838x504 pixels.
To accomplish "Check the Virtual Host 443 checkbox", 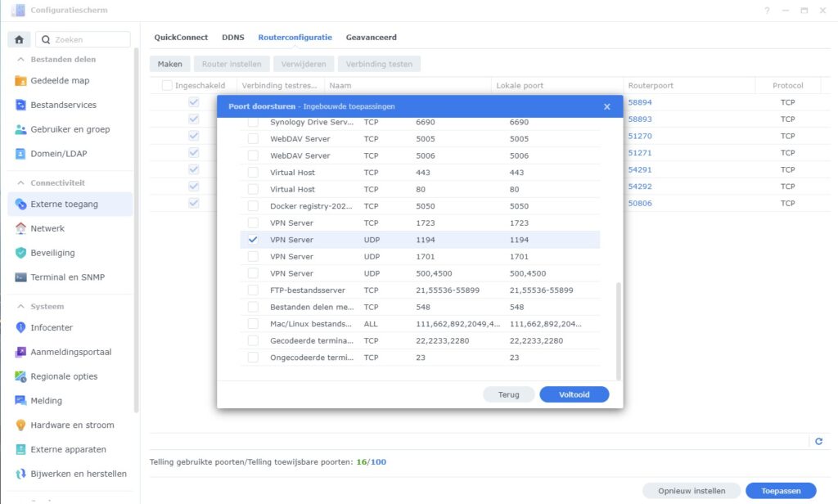I will (x=253, y=173).
